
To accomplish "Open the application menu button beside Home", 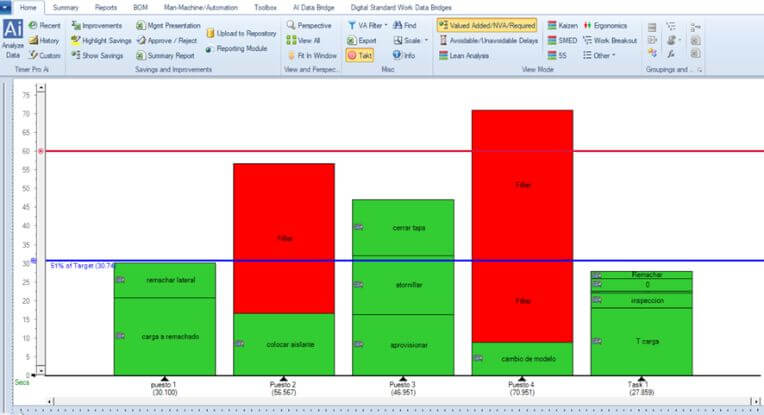I will tap(5, 7).
